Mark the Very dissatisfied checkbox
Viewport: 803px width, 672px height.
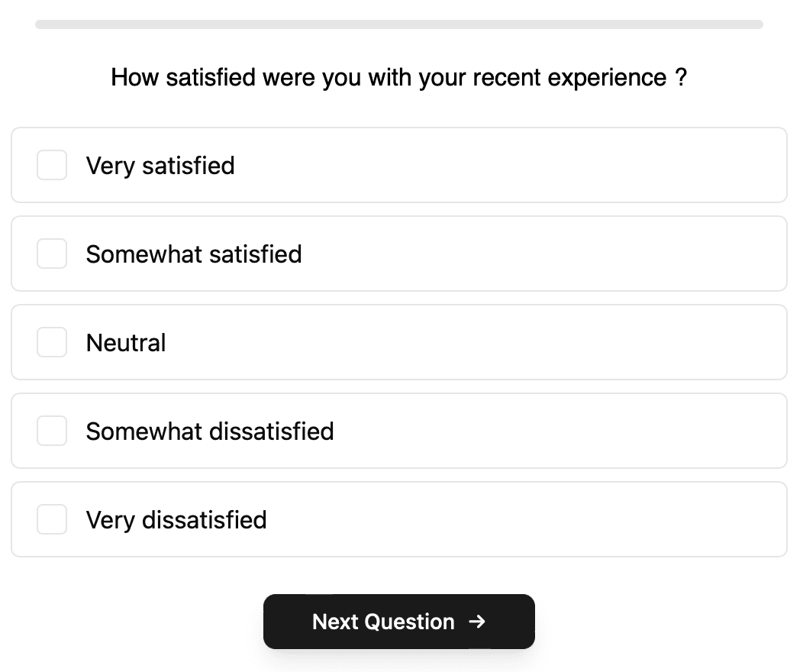(x=52, y=519)
